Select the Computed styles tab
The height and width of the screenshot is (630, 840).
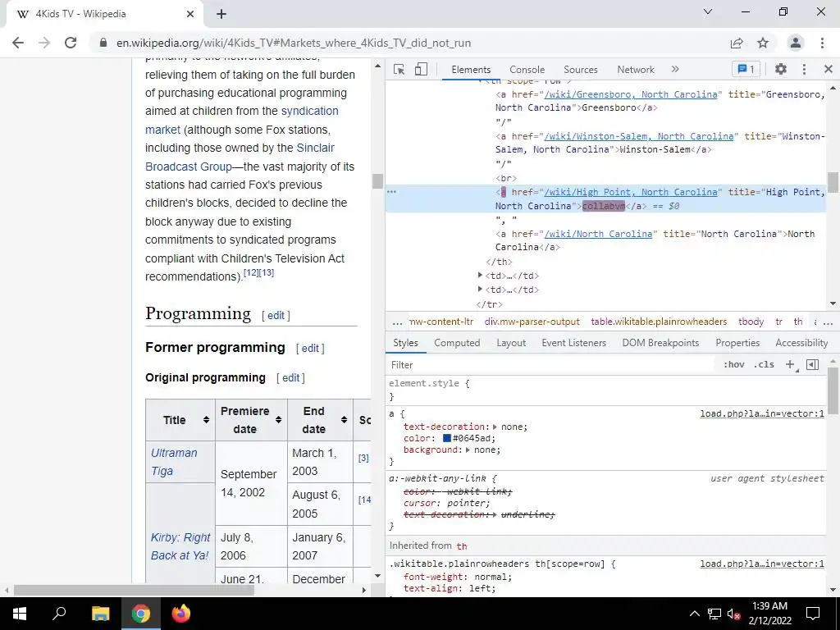[457, 343]
